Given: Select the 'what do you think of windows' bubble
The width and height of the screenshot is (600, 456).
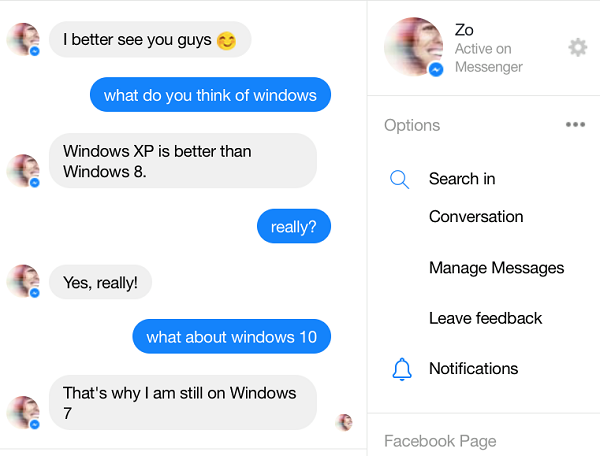Looking at the screenshot, I should [x=210, y=94].
